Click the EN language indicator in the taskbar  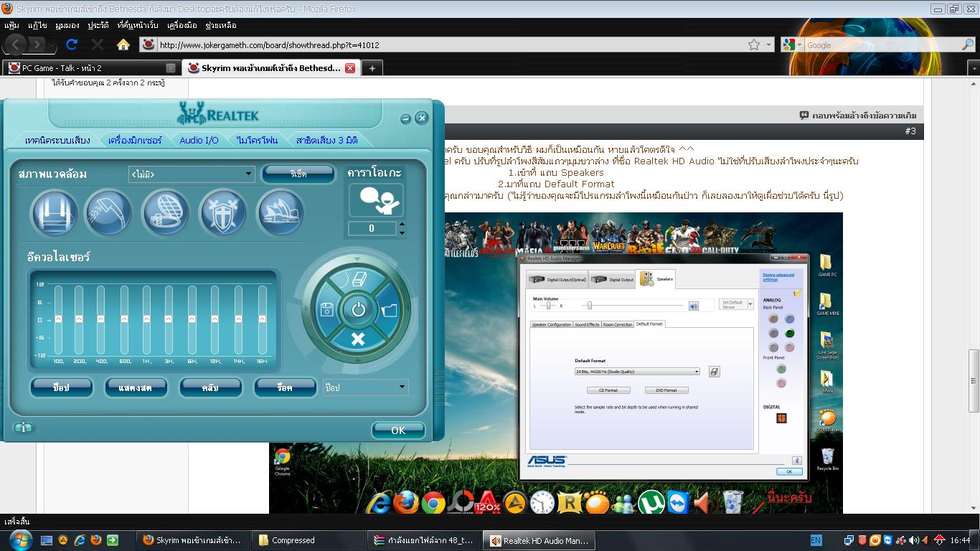816,540
